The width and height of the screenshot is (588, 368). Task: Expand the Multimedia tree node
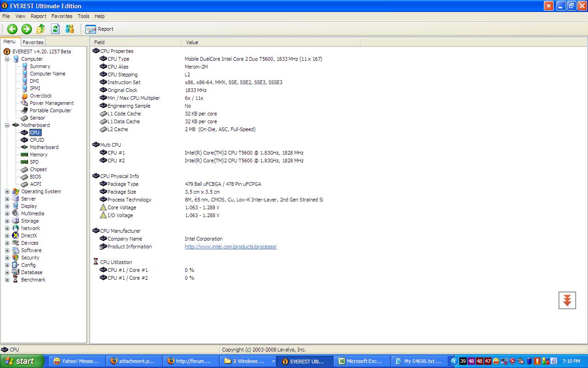7,213
